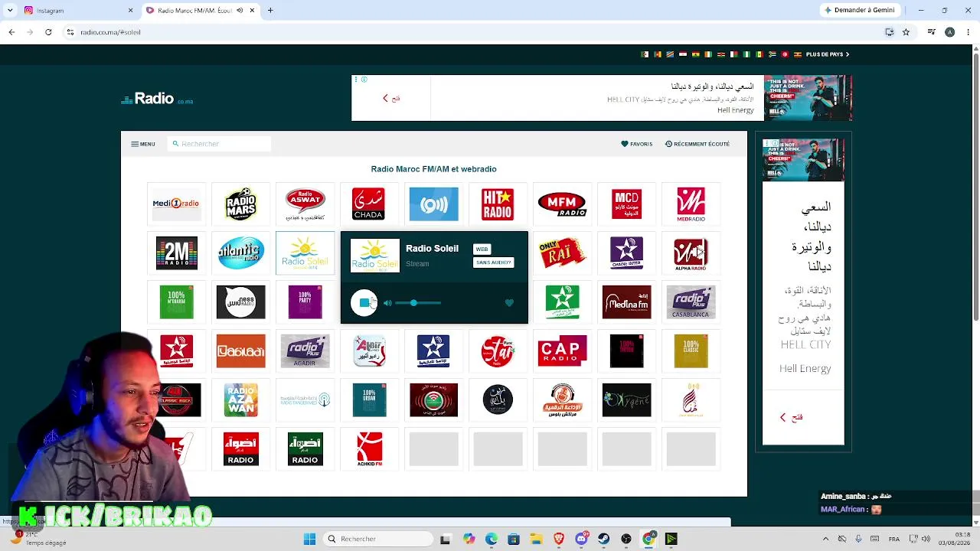The width and height of the screenshot is (980, 551).
Task: Open the Only Raï station
Action: point(562,253)
